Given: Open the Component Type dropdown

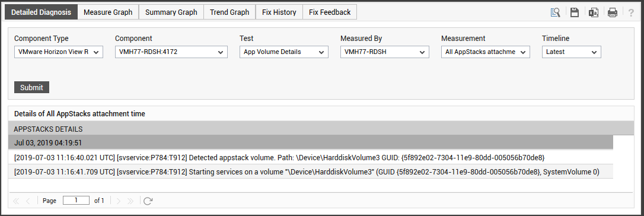Looking at the screenshot, I should tap(59, 52).
